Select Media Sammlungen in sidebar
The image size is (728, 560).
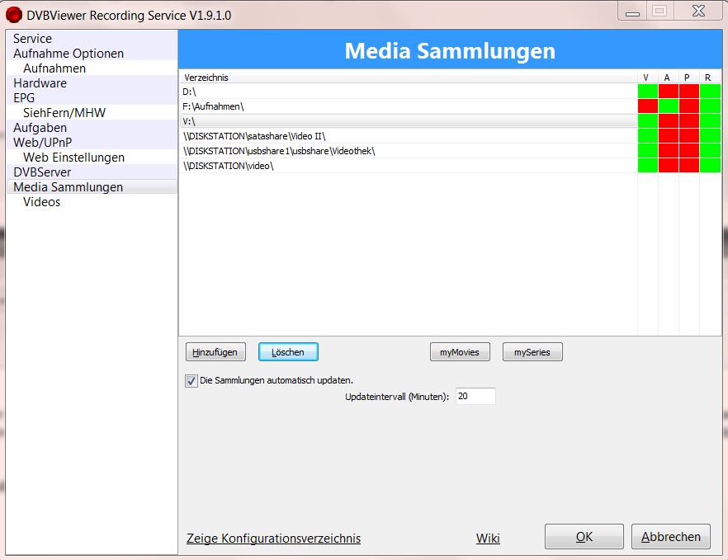pyautogui.click(x=92, y=187)
